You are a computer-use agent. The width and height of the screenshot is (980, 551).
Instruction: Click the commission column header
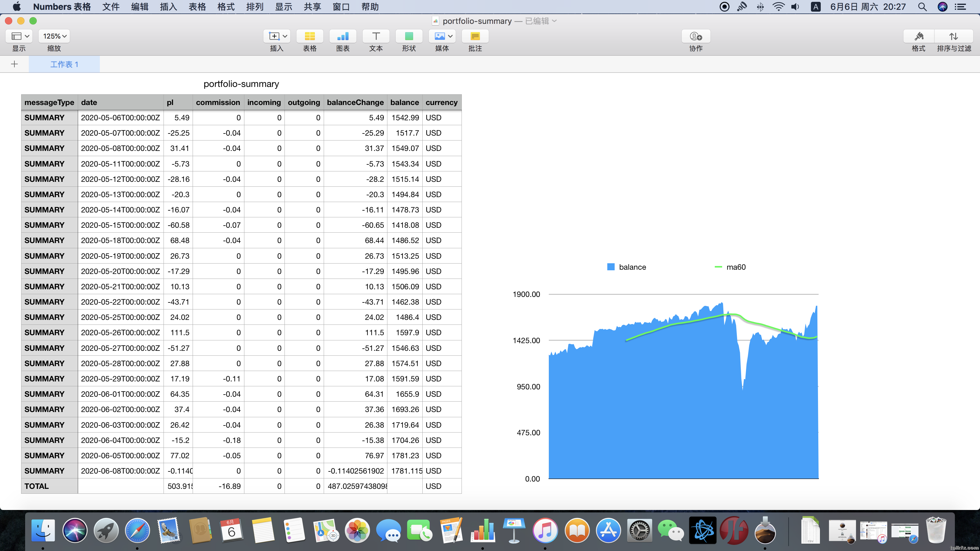pos(218,102)
